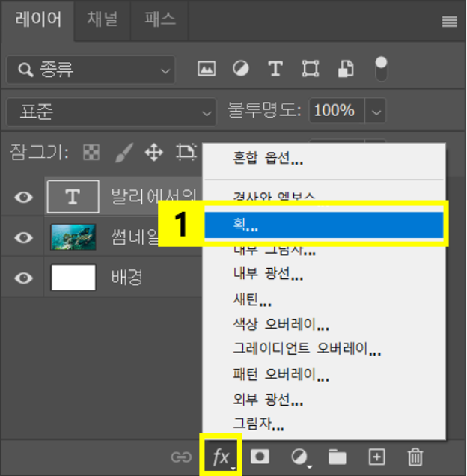Click the 불투명도 opacity label
467x476 pixels.
click(264, 110)
